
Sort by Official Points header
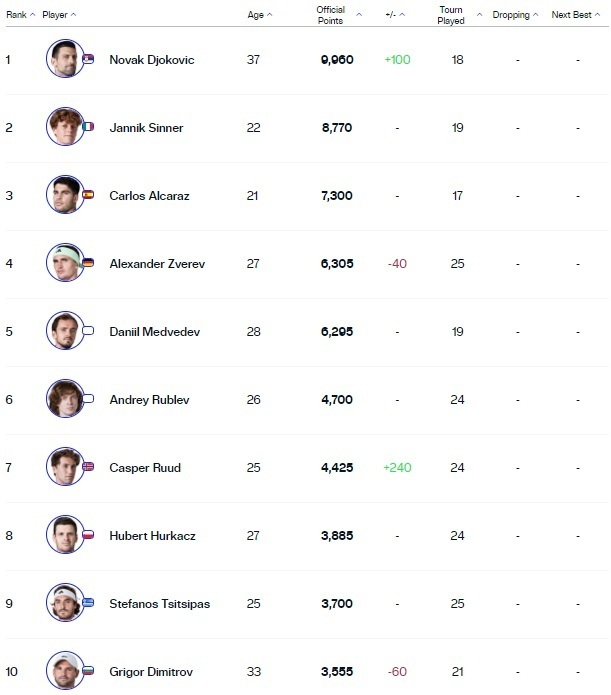coord(330,15)
